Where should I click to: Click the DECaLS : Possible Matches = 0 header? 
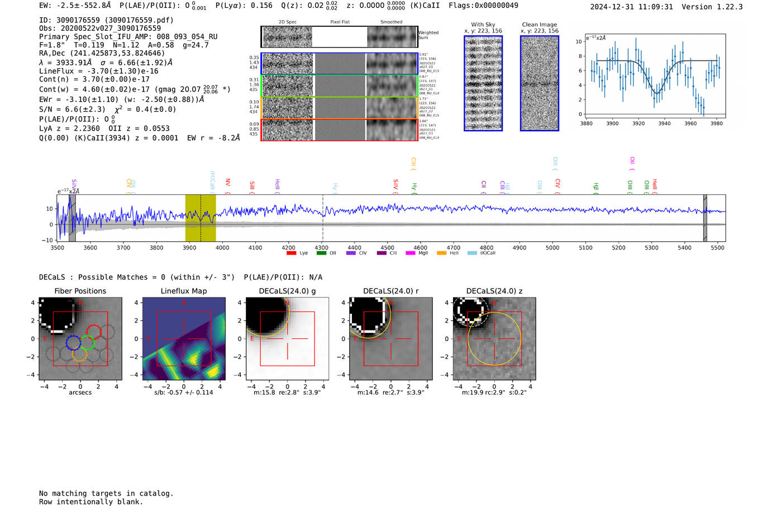click(x=137, y=277)
